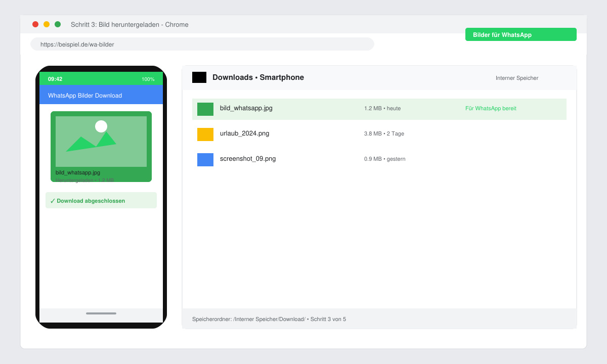607x364 pixels.
Task: Tap the Download abgeschlossen banner
Action: pyautogui.click(x=101, y=200)
